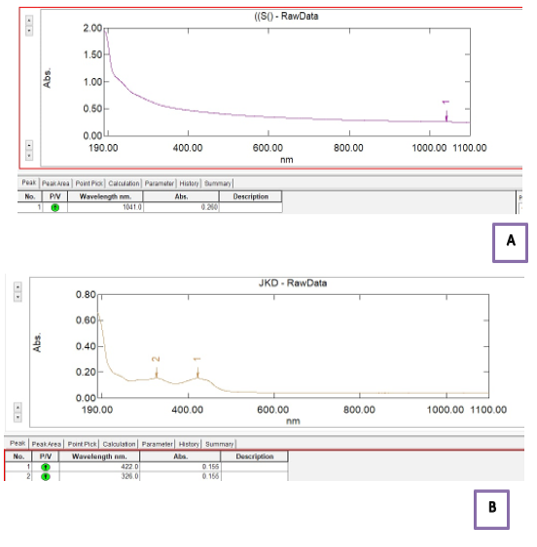Click Description cell in the 422.0 row
537x547 pixels.
click(255, 467)
